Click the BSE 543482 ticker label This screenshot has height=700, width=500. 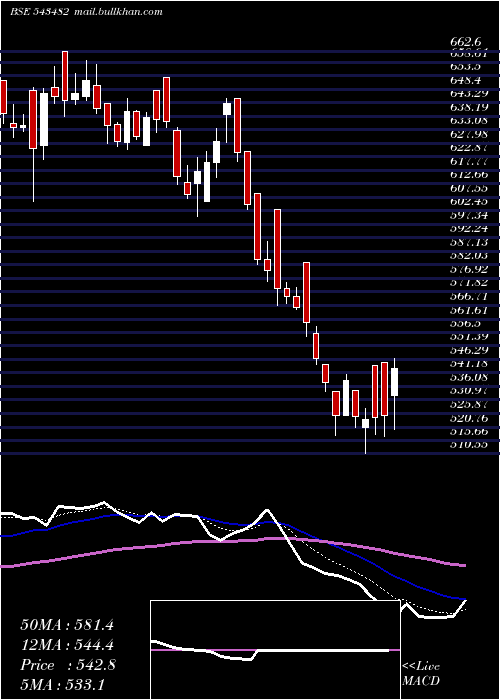[39, 12]
